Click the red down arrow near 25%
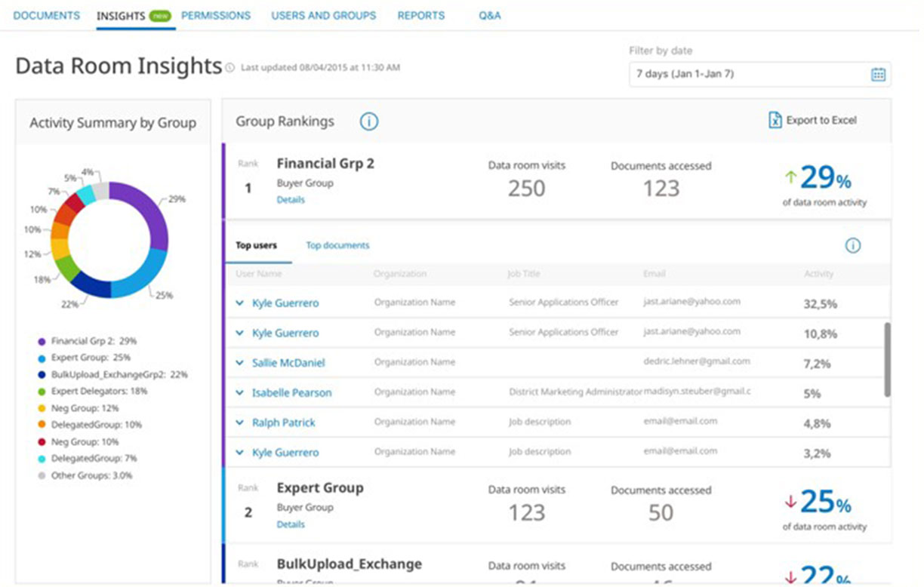 click(x=790, y=502)
